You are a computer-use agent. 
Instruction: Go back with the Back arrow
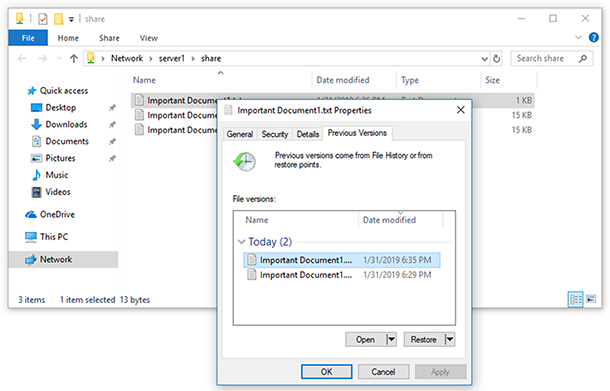click(22, 58)
